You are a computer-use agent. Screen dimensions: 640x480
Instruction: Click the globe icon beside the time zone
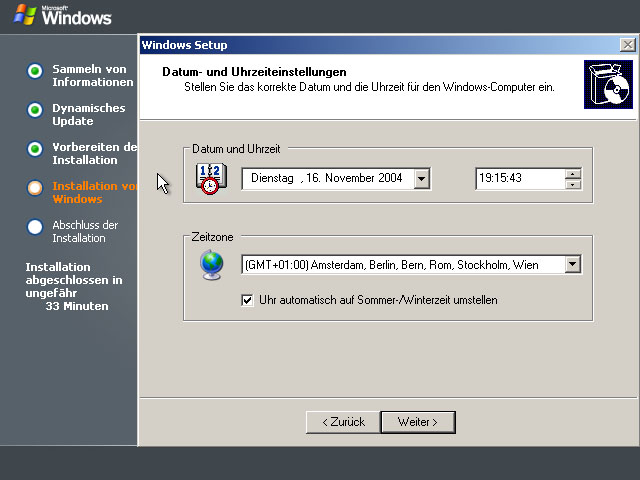pyautogui.click(x=211, y=265)
